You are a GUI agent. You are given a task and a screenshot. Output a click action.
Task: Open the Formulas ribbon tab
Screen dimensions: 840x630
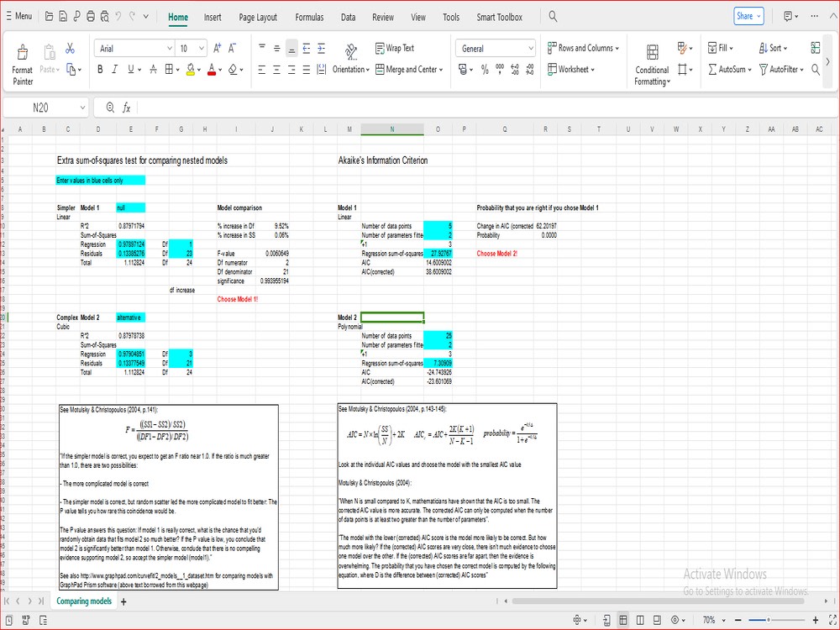tap(309, 17)
